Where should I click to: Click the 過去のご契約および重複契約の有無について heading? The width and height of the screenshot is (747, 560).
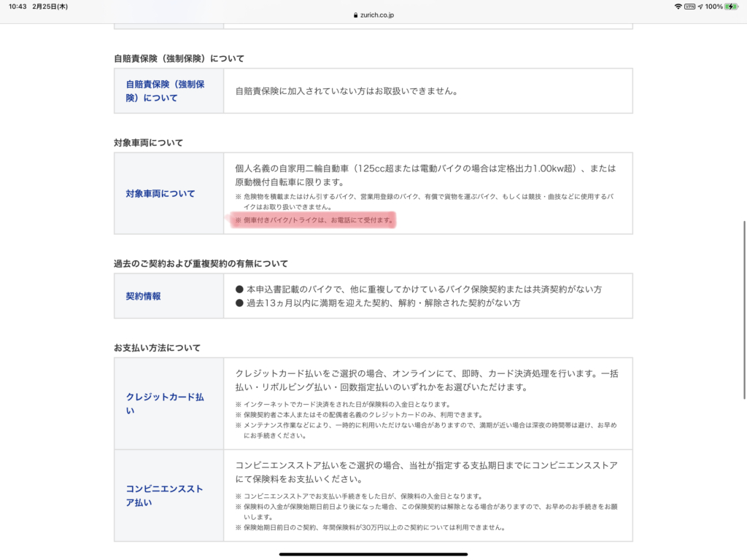pos(201,263)
